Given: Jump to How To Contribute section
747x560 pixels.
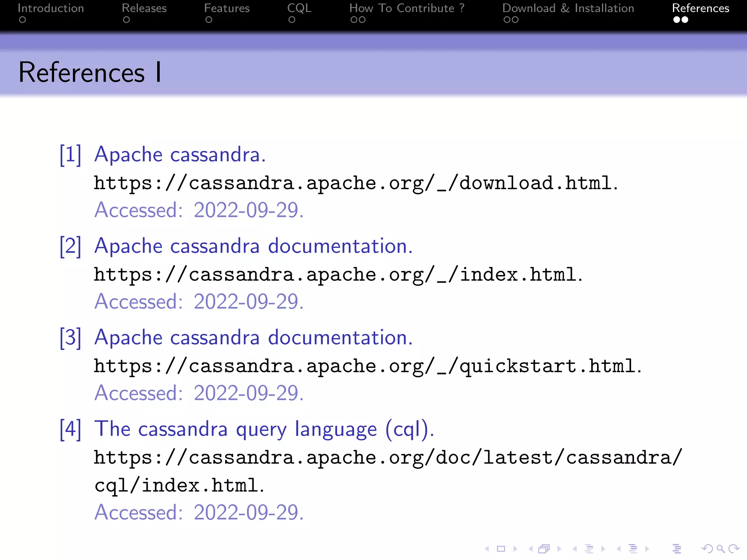Looking at the screenshot, I should pos(407,8).
